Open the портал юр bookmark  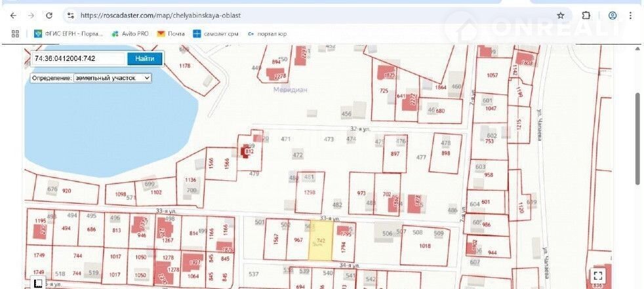[x=265, y=33]
